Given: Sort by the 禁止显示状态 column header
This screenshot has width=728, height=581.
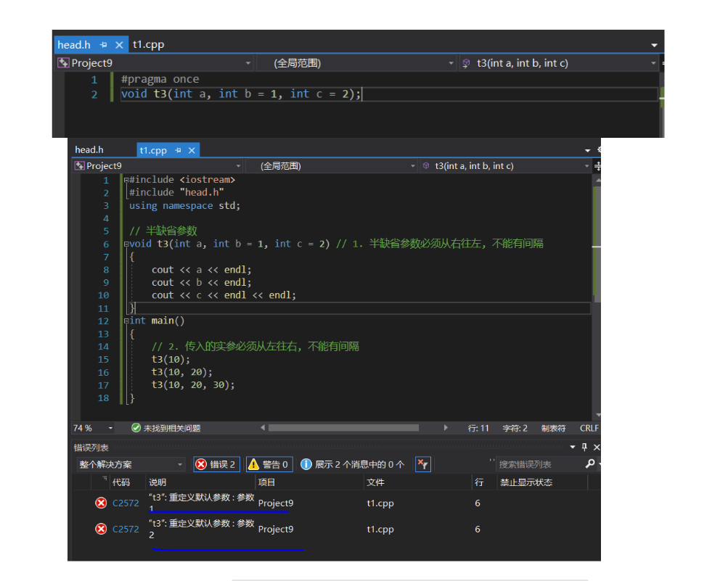Looking at the screenshot, I should (x=526, y=482).
